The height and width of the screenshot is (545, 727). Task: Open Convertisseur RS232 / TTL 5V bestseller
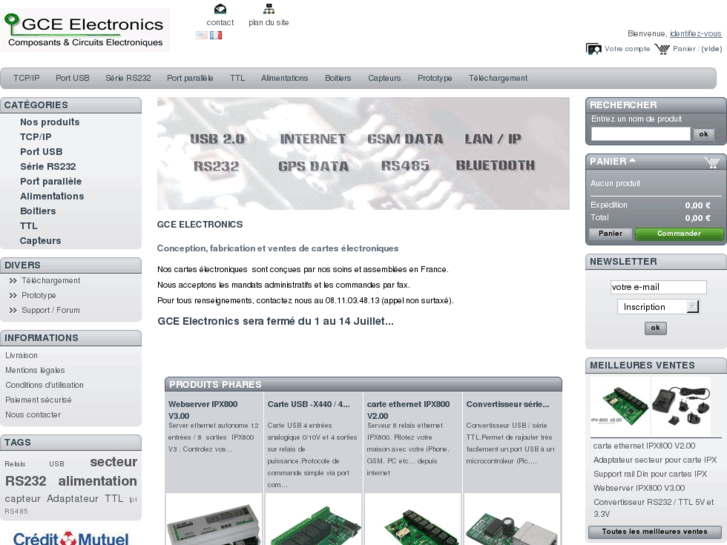[653, 508]
